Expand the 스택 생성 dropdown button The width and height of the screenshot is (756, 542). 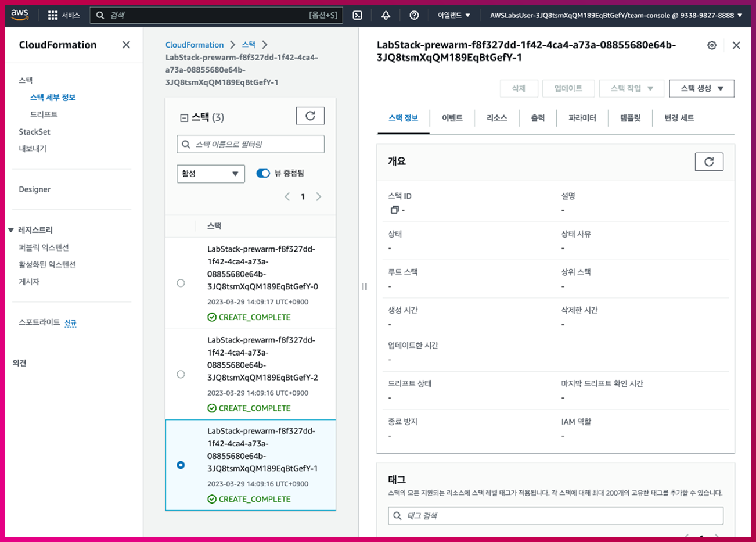701,88
